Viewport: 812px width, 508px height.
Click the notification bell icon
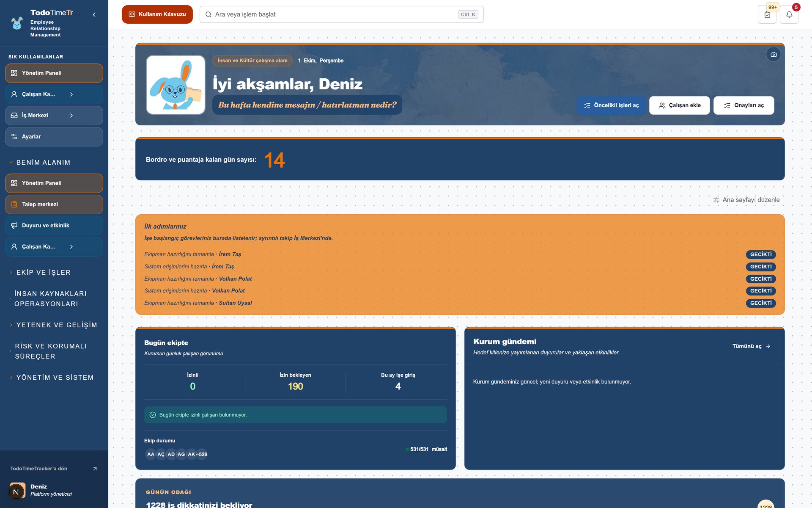tap(789, 14)
